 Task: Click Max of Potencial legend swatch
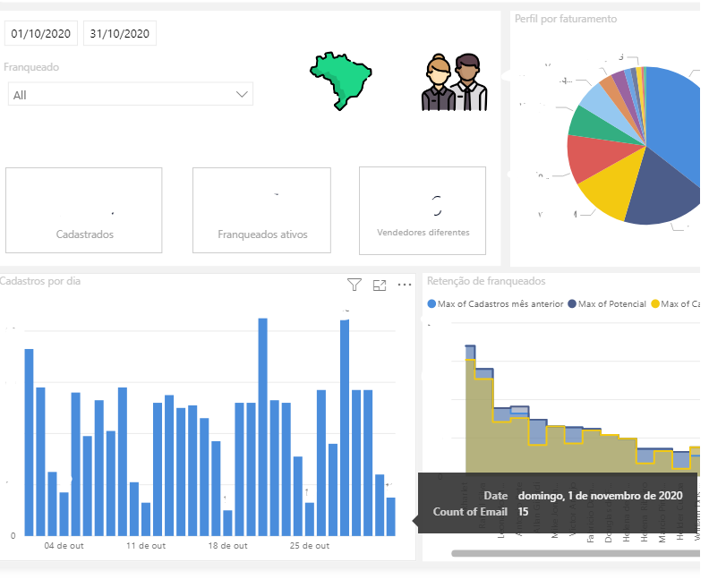point(572,304)
